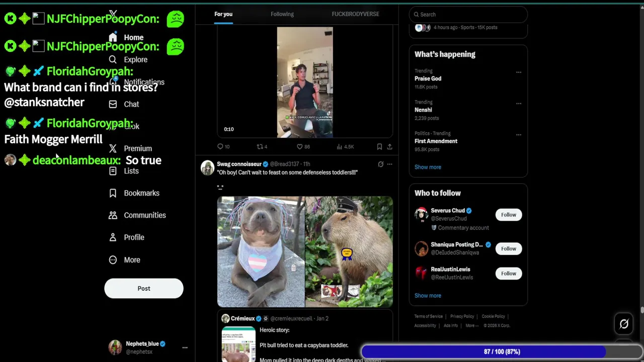Screen dimensions: 644x362
Task: Open more options on Swag connoisseur post
Action: click(389, 164)
